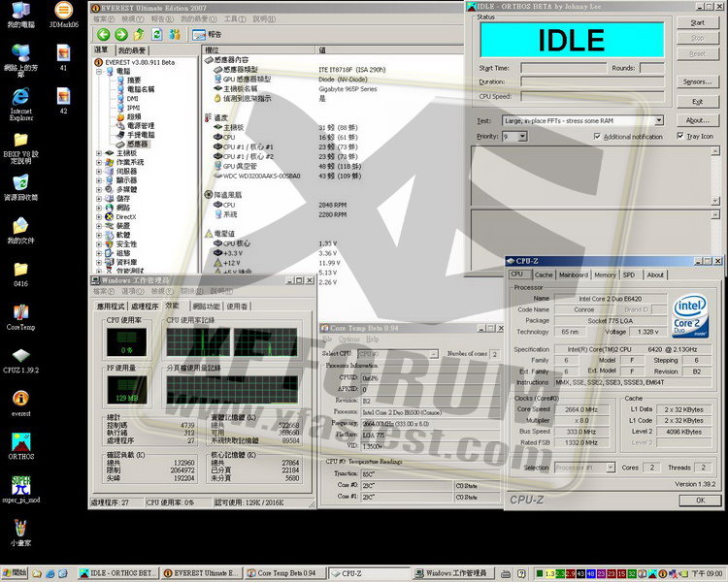Click the EVEREST refresh toolbar icon
This screenshot has height=582, width=728.
pyautogui.click(x=157, y=34)
